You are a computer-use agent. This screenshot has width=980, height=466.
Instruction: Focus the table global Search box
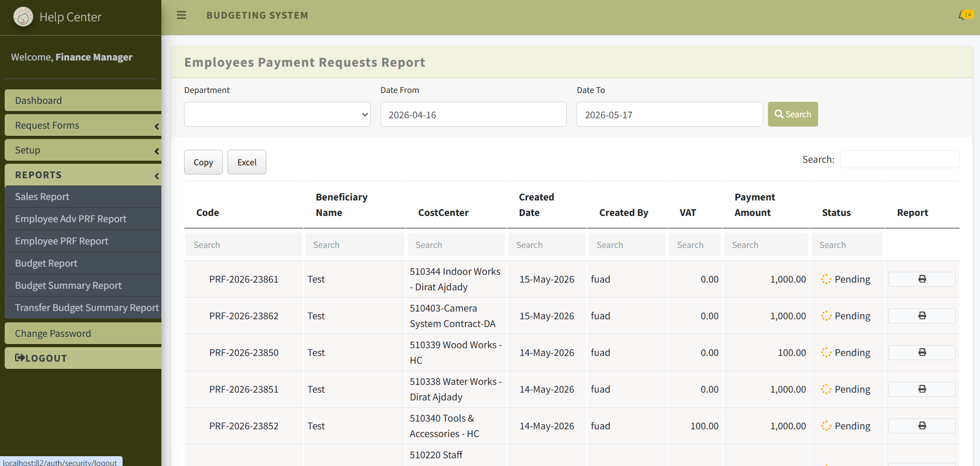click(x=899, y=159)
